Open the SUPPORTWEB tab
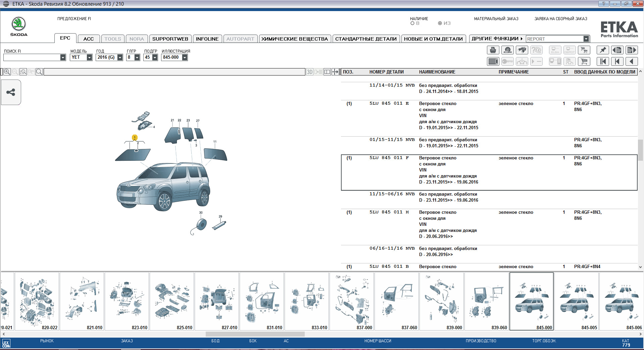This screenshot has width=644, height=350. coord(170,39)
